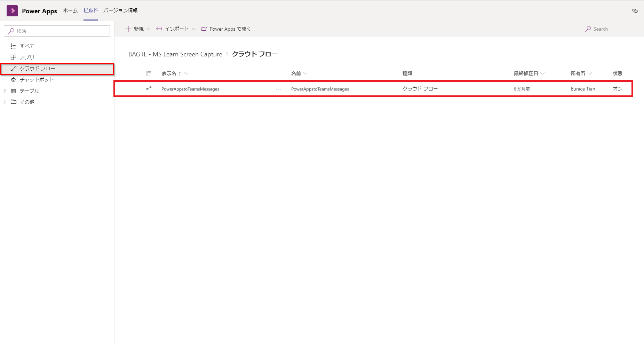Expand the その他 tree node
This screenshot has height=345, width=644.
point(5,102)
